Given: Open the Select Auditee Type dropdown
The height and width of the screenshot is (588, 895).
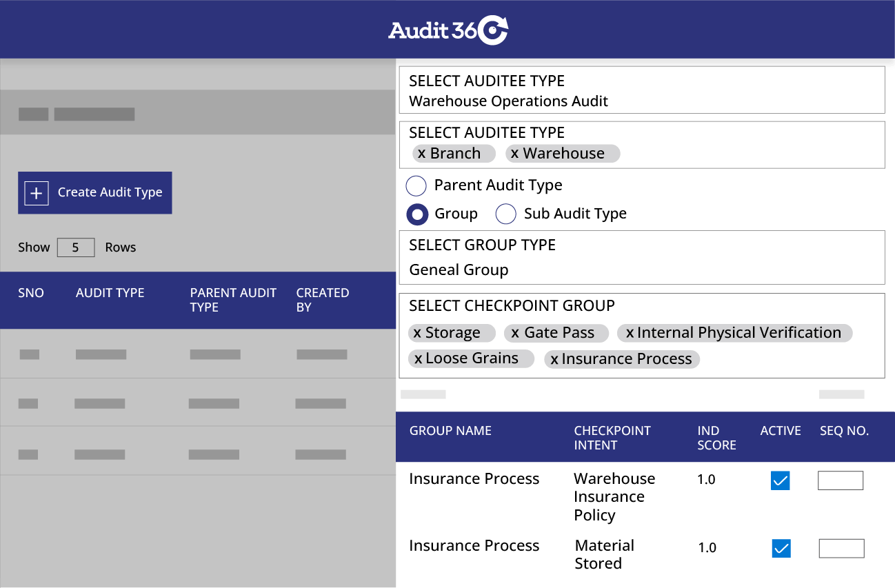Looking at the screenshot, I should 641,90.
